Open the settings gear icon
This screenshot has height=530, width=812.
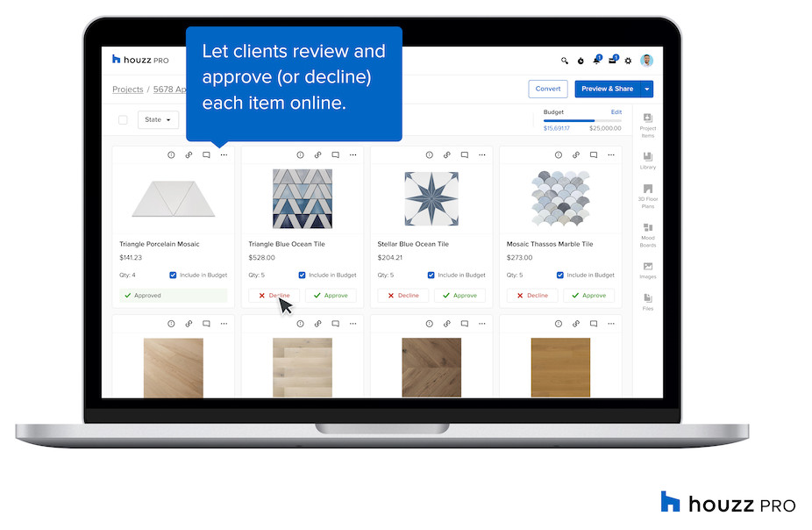point(628,61)
